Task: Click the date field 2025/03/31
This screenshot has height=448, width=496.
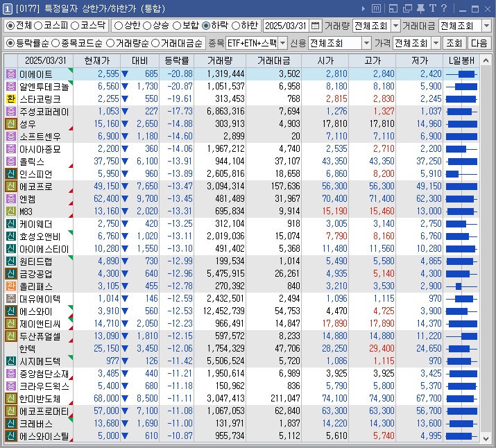Action: 287,26
